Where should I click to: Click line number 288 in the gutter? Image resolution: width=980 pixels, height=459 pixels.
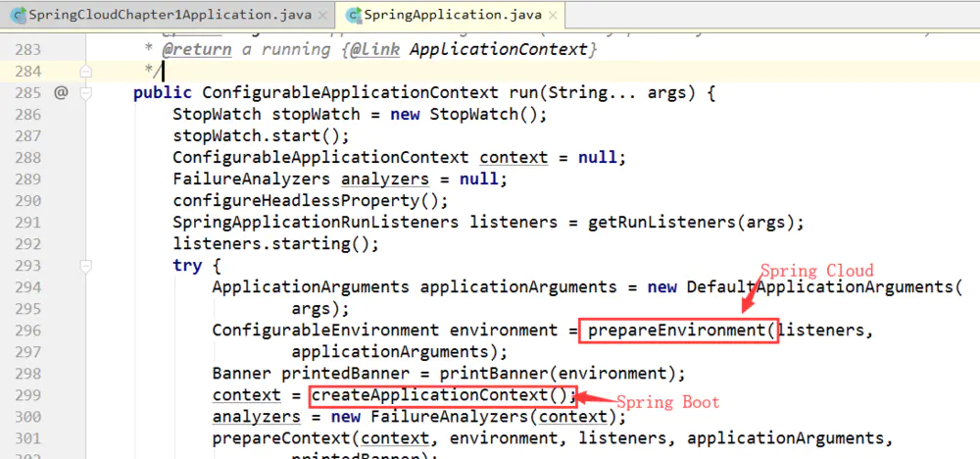click(26, 158)
